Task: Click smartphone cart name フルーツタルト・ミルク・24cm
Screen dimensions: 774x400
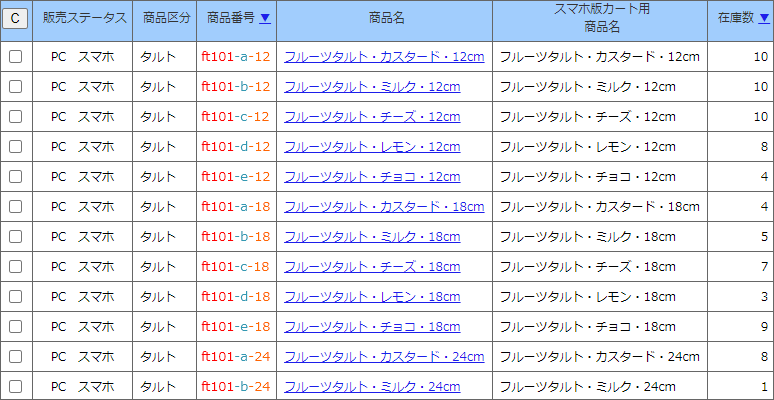Action: coord(587,386)
